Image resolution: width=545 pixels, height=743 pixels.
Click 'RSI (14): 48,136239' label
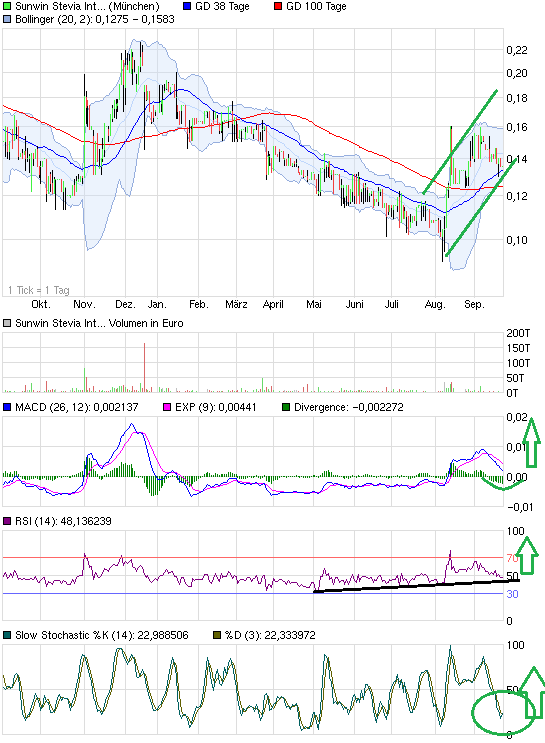63,521
